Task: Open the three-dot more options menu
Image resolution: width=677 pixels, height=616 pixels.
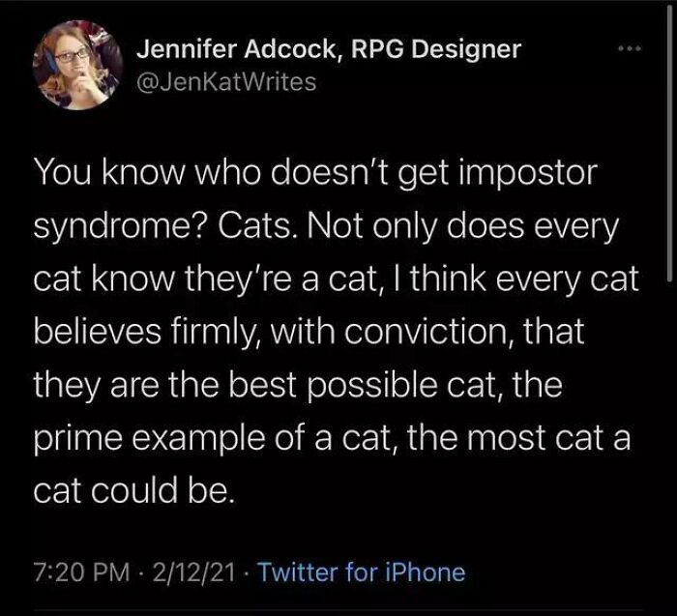Action: [x=630, y=48]
